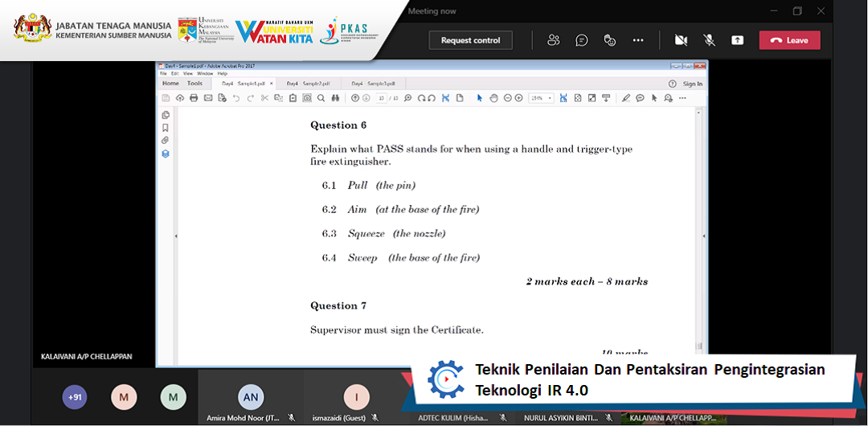868x426 pixels.
Task: Leave the Teams meeting
Action: 789,40
